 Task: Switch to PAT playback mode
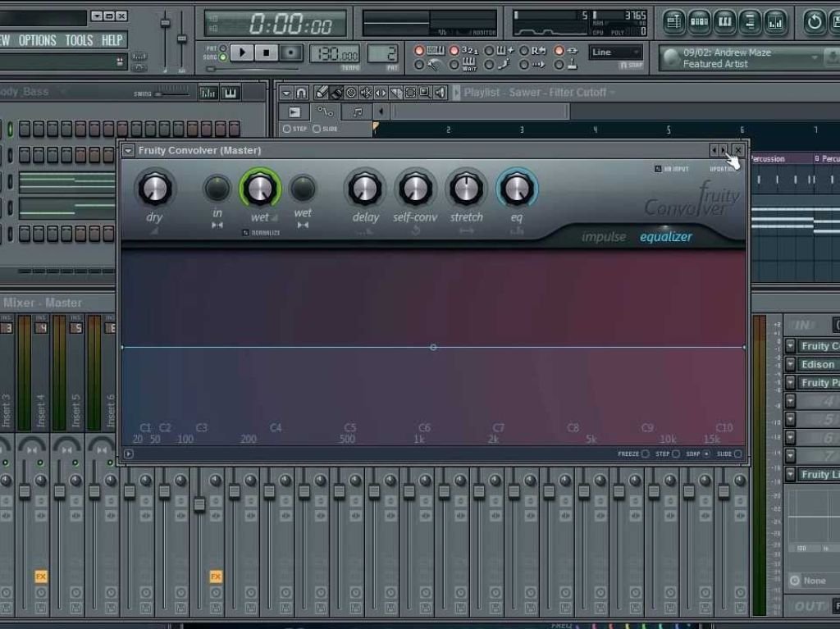223,48
